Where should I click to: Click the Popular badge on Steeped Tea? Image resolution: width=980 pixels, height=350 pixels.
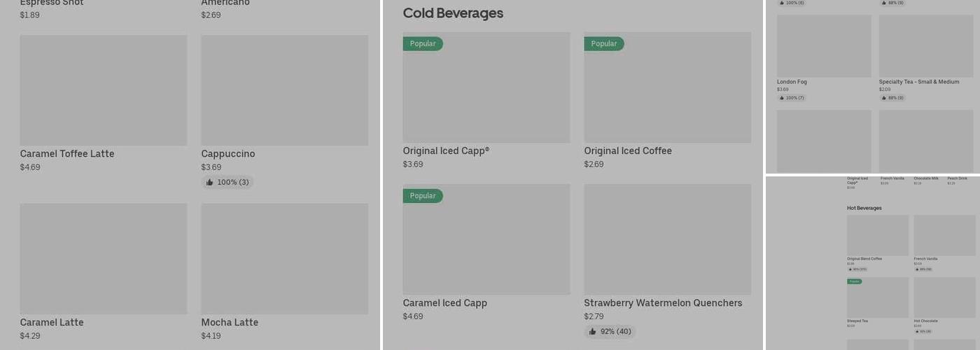tap(854, 281)
